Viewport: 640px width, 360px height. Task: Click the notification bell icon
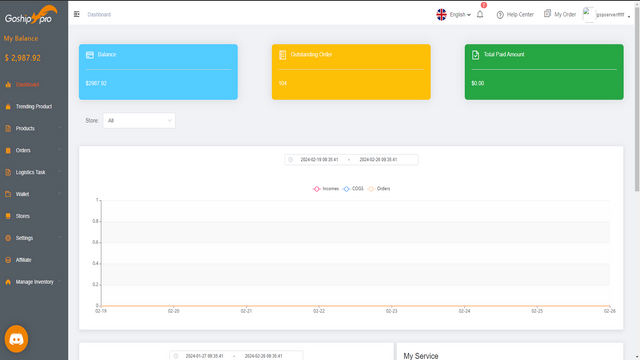coord(480,14)
